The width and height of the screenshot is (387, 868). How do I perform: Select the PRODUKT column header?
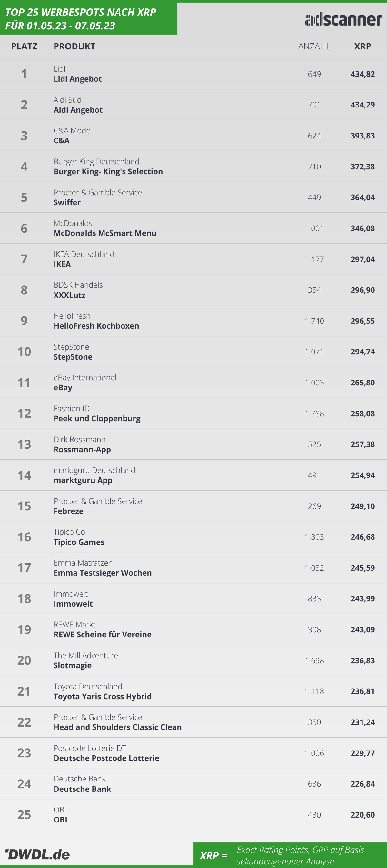(x=74, y=46)
